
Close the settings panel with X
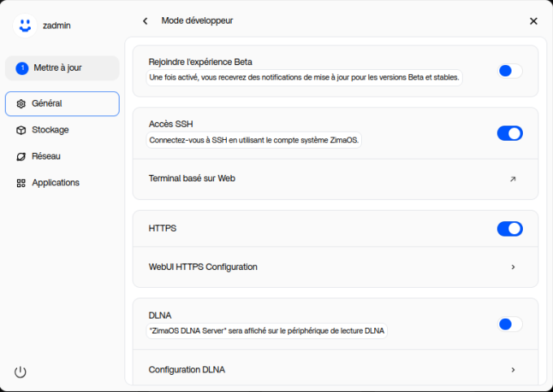pos(533,21)
